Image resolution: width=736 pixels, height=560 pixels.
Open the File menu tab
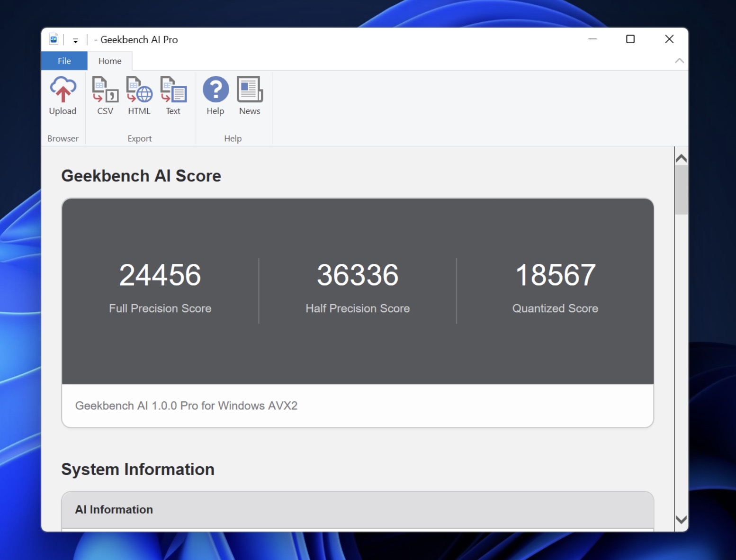pos(64,61)
